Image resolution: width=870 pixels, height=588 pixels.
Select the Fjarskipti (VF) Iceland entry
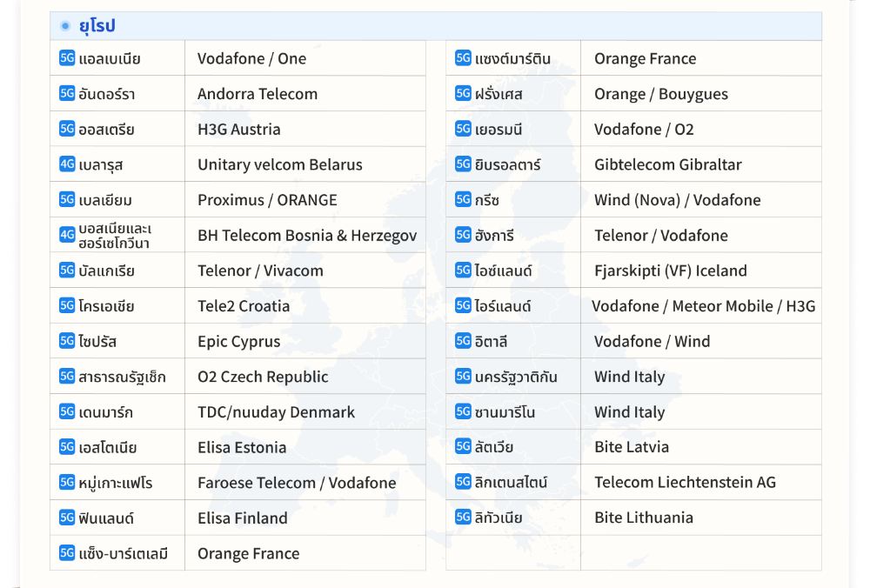(x=670, y=271)
